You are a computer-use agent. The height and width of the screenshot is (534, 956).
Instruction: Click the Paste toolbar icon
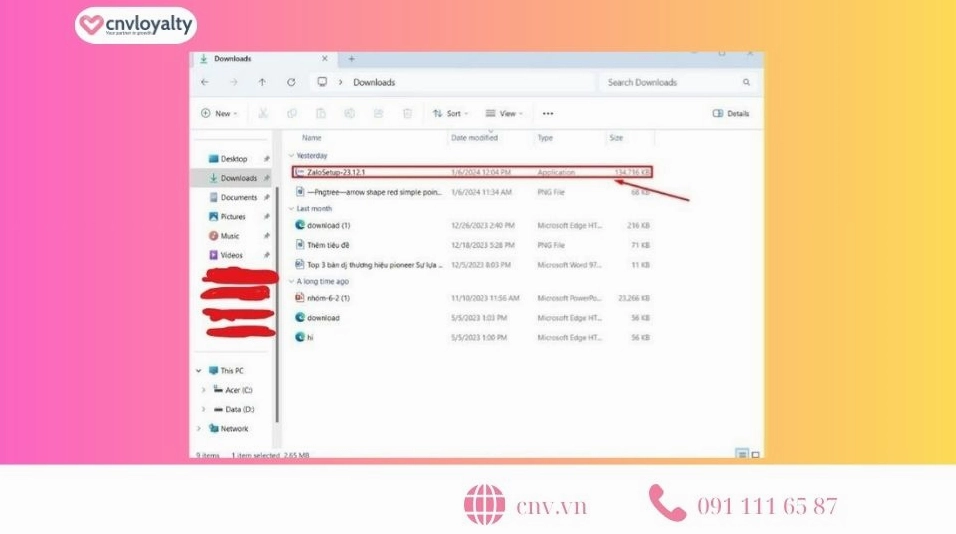[x=321, y=113]
